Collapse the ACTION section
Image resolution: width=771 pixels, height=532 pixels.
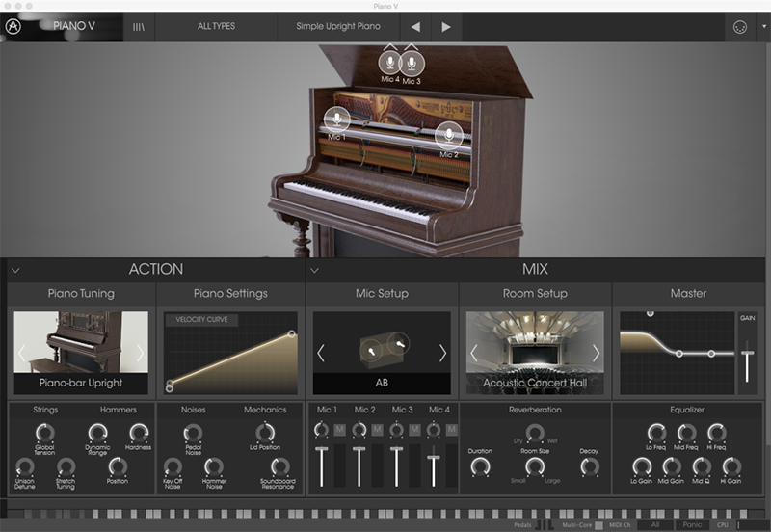[x=15, y=270]
